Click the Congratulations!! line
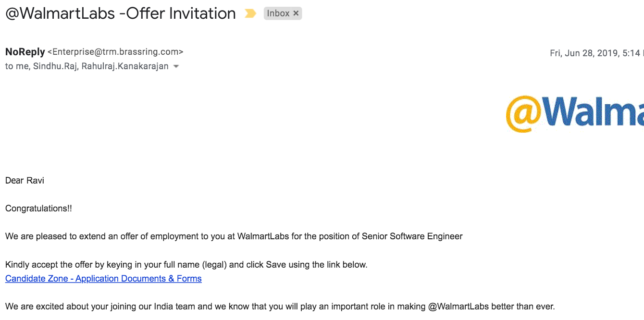This screenshot has width=644, height=320. 38,209
